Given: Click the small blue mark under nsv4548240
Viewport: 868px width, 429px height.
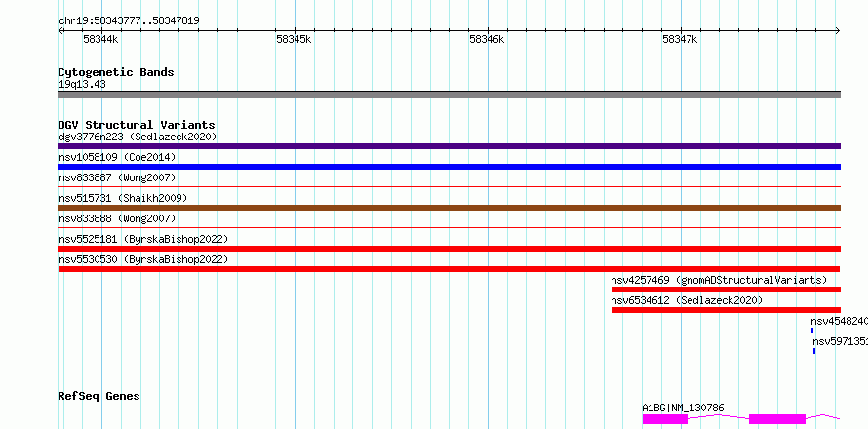Looking at the screenshot, I should [812, 331].
